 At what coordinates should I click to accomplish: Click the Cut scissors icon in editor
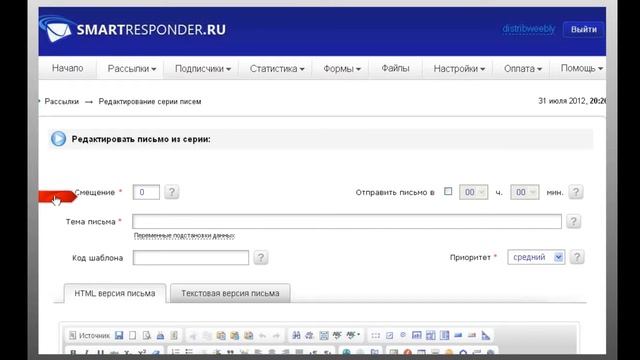point(193,336)
